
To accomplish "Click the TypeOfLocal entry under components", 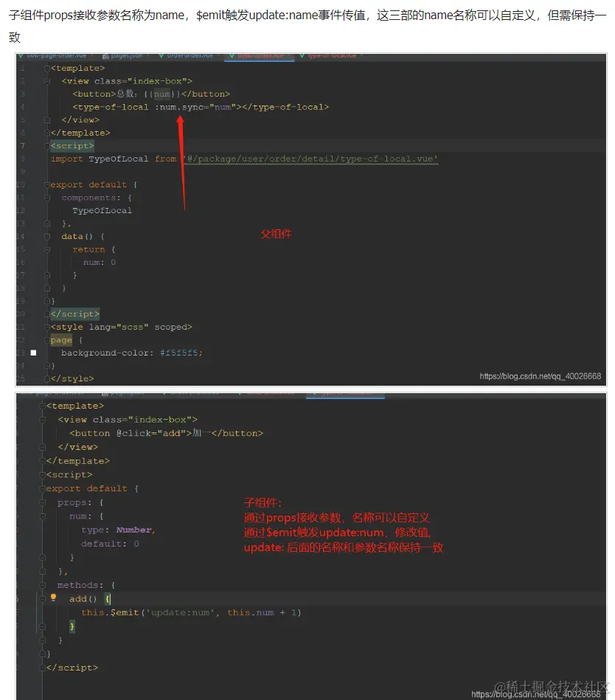I will (102, 211).
